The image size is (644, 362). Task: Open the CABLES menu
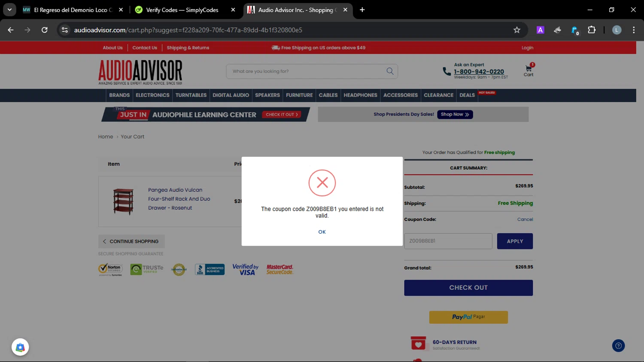[328, 95]
